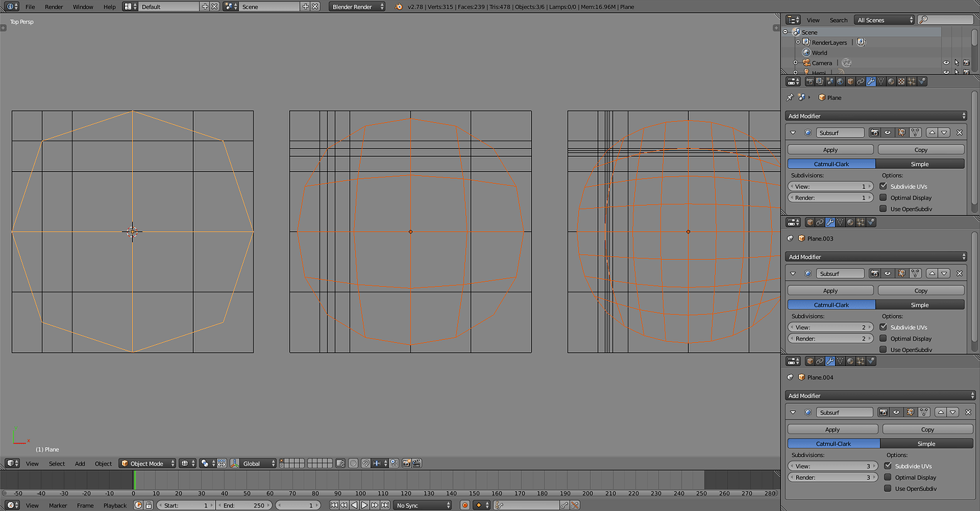Open the Modifiers tab in Plane properties
The width and height of the screenshot is (980, 511).
(x=871, y=82)
